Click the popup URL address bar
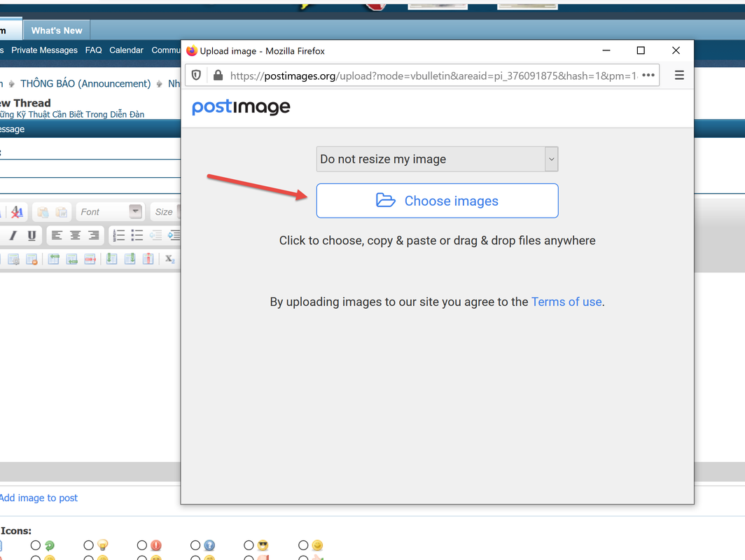This screenshot has height=560, width=745. pos(433,76)
